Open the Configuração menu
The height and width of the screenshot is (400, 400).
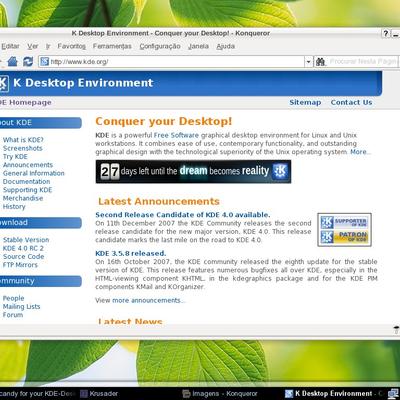point(160,46)
